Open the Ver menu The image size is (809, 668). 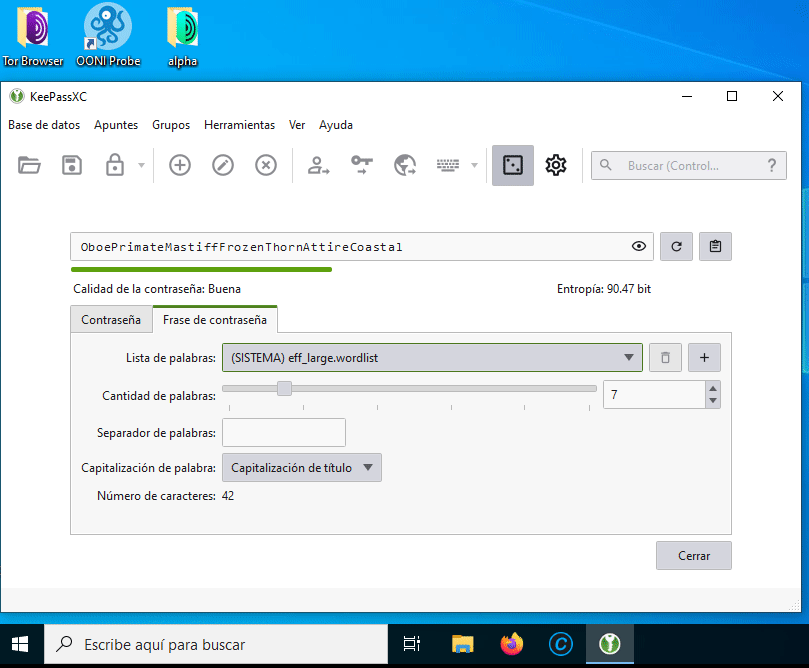pyautogui.click(x=297, y=125)
